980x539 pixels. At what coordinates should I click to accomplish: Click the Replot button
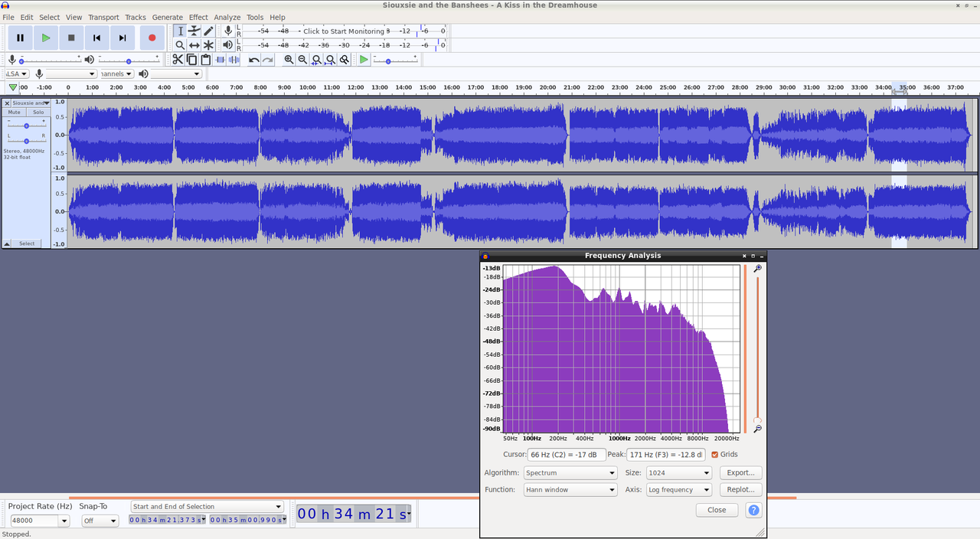(740, 490)
